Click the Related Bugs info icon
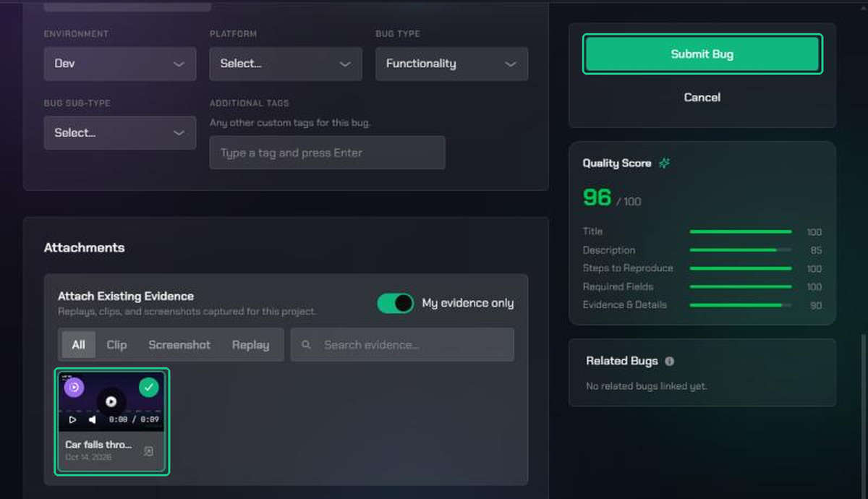868x499 pixels. pyautogui.click(x=669, y=361)
